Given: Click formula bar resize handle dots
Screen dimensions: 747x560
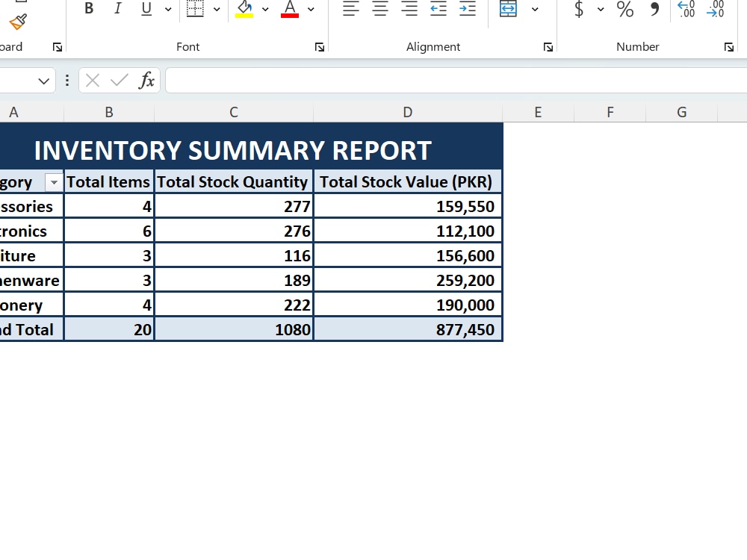Looking at the screenshot, I should click(x=67, y=81).
